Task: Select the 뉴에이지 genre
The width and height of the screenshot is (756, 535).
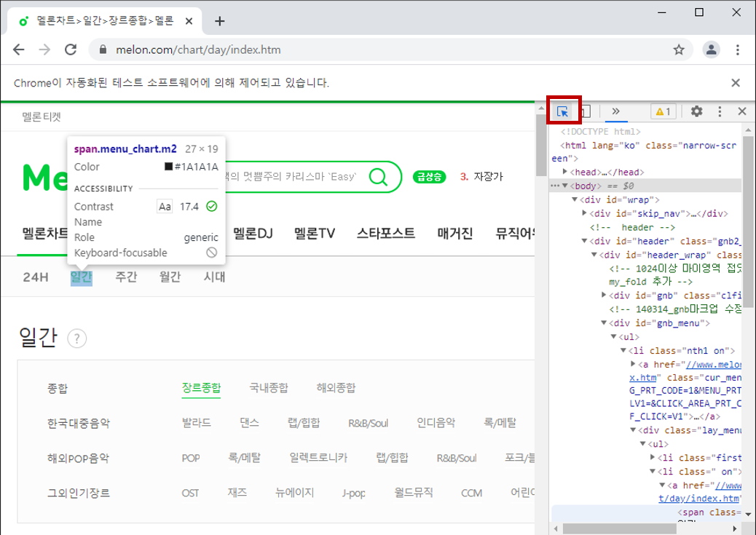Action: tap(294, 493)
